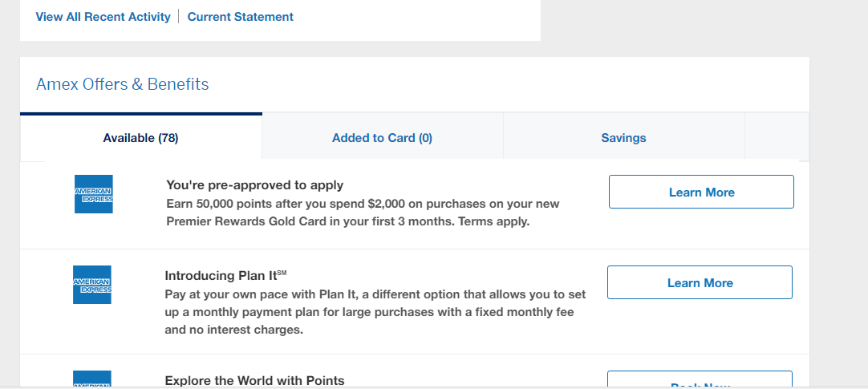Image resolution: width=868 pixels, height=389 pixels.
Task: Click the Plan It monthly payment plan description
Action: 375,311
